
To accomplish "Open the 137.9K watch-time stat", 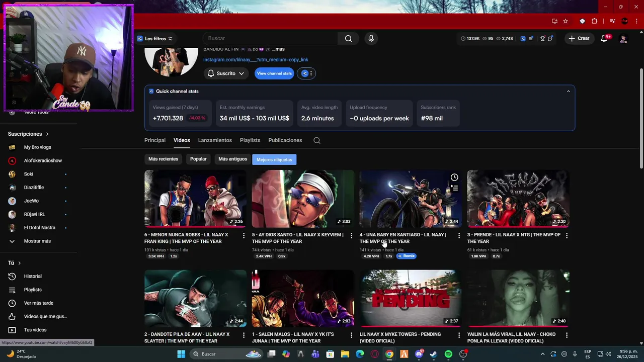I will (x=470, y=39).
